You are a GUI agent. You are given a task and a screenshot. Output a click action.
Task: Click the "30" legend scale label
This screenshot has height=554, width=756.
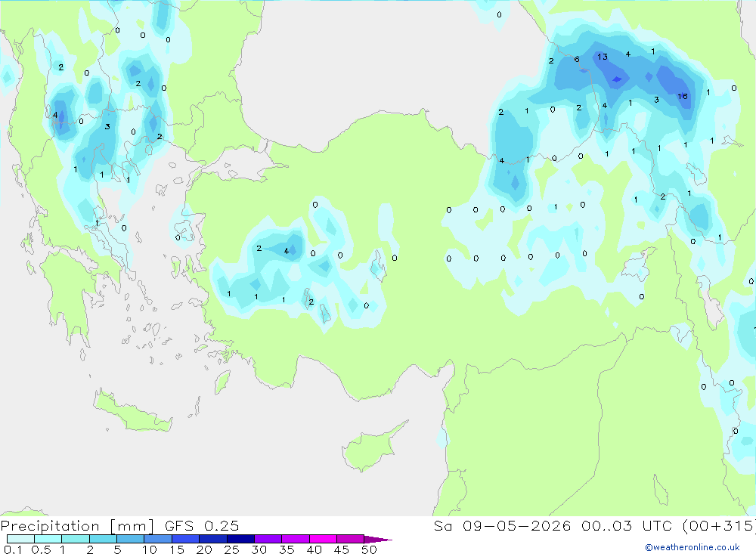pos(259,549)
